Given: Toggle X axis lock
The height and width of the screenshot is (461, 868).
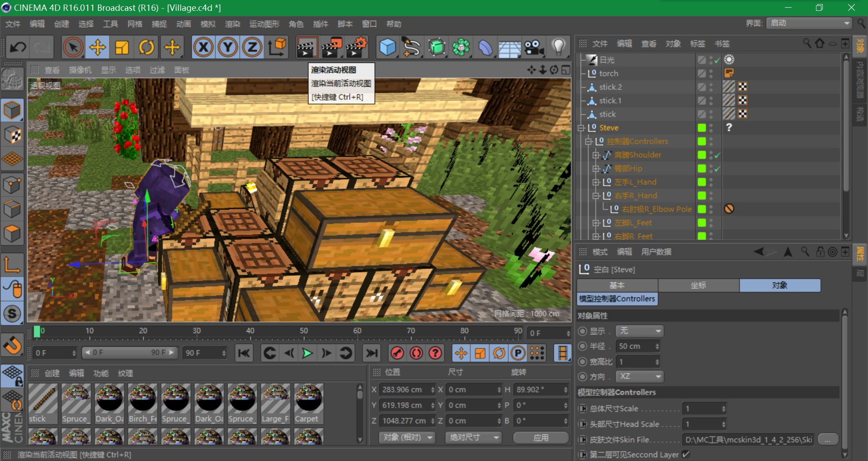Looking at the screenshot, I should tap(203, 47).
